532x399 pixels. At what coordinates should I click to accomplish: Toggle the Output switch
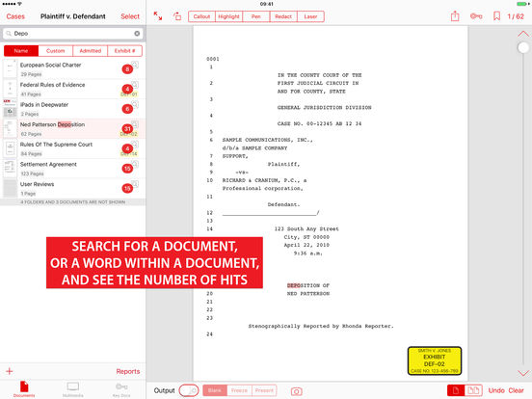pos(189,390)
